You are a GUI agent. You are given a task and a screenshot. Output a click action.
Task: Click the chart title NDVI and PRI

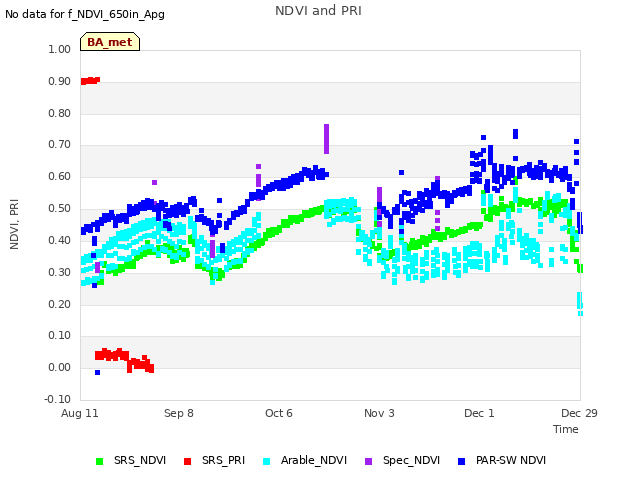pyautogui.click(x=318, y=10)
